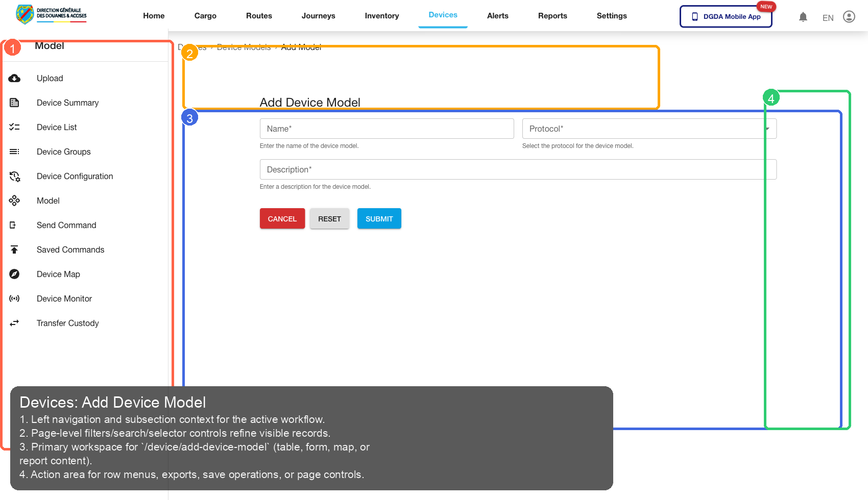
Task: Click the Device Map compass icon
Action: pos(14,274)
